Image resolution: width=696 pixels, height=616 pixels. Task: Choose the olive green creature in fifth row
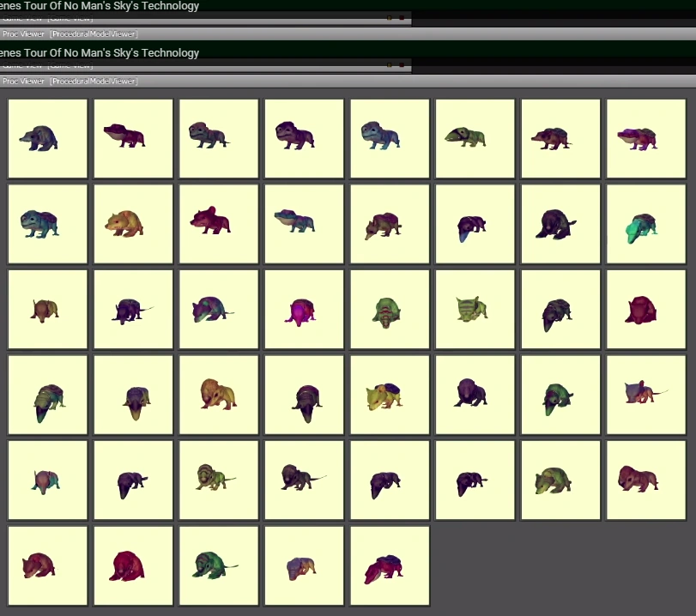(560, 480)
